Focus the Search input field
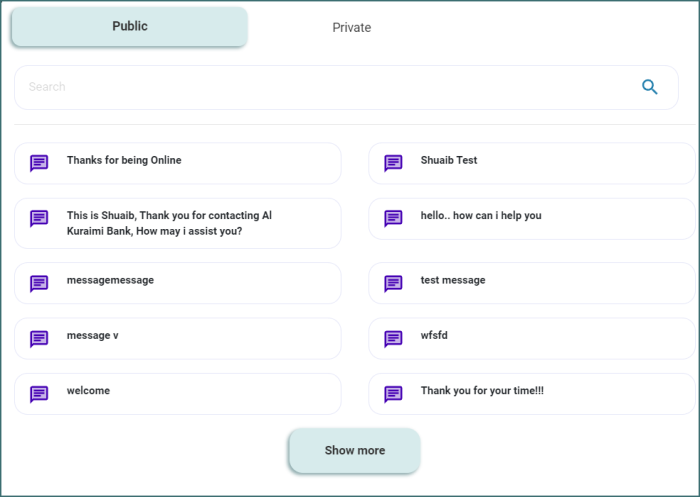Image resolution: width=700 pixels, height=497 pixels. point(320,87)
